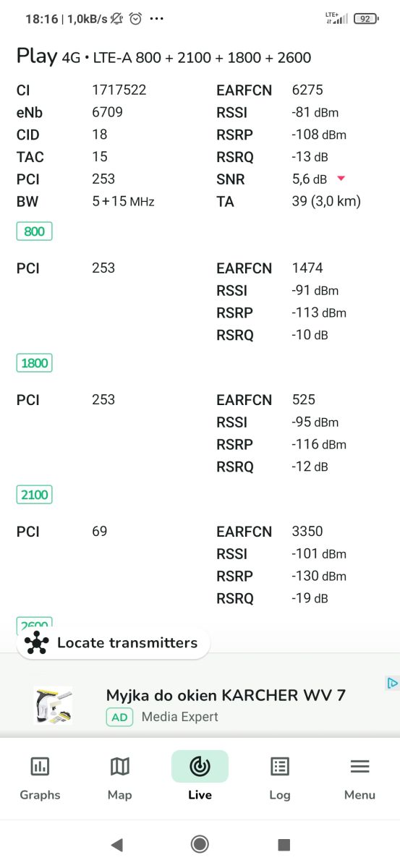Tap the Locate transmitters network icon
The height and width of the screenshot is (868, 400).
coord(36,642)
